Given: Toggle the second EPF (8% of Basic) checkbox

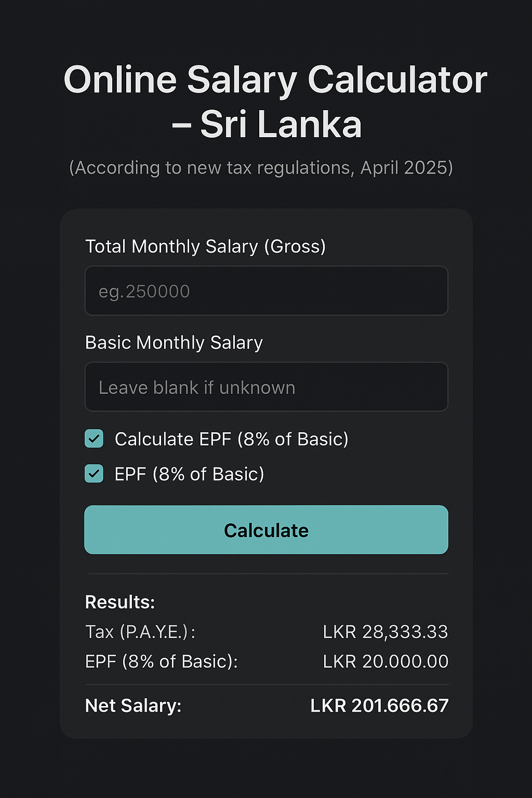Looking at the screenshot, I should click(x=94, y=474).
